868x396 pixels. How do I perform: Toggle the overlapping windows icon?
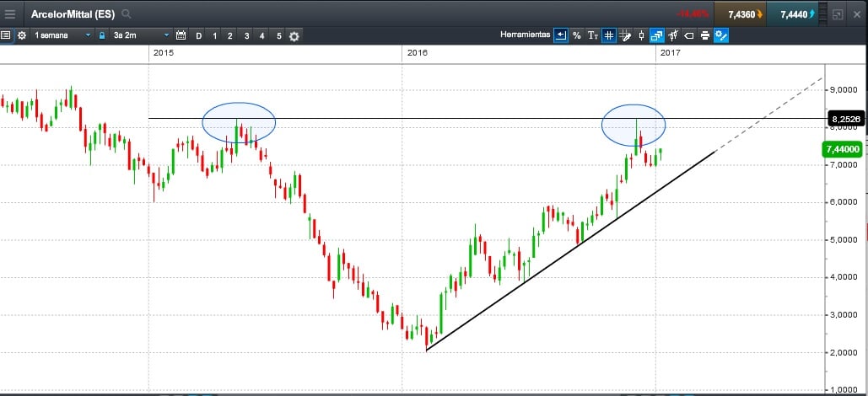coord(657,35)
